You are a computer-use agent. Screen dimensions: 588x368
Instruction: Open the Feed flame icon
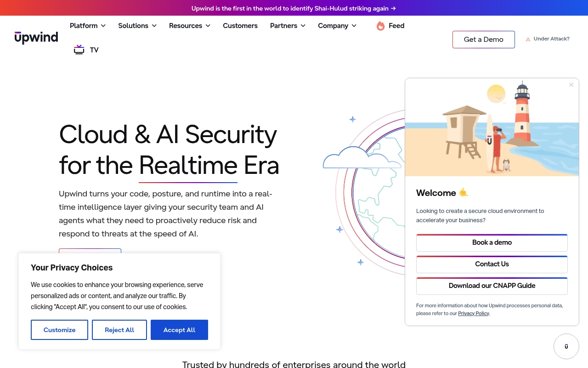pyautogui.click(x=380, y=26)
